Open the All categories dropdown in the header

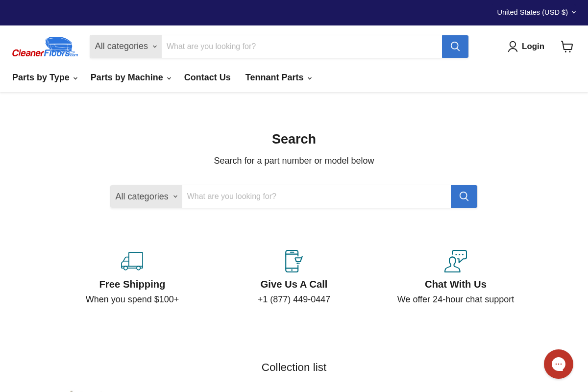(x=125, y=47)
